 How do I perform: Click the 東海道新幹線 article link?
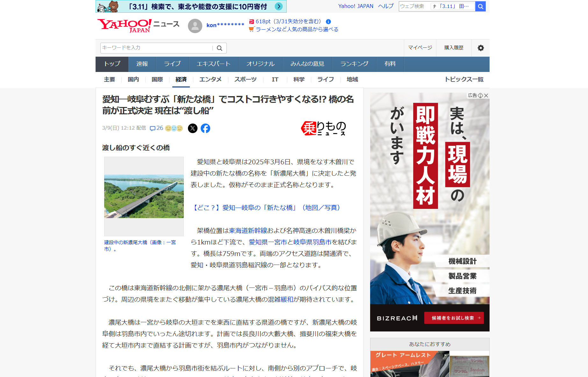click(x=248, y=231)
